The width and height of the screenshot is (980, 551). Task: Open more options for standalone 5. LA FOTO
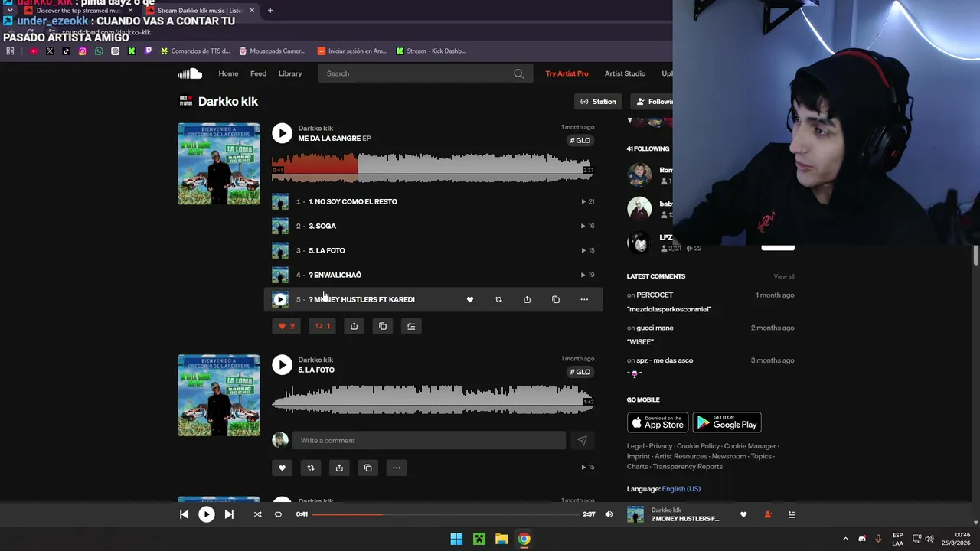click(x=397, y=468)
